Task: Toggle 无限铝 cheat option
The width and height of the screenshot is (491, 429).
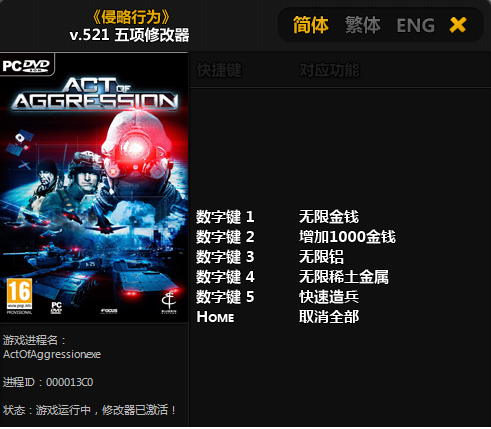Action: [x=321, y=257]
